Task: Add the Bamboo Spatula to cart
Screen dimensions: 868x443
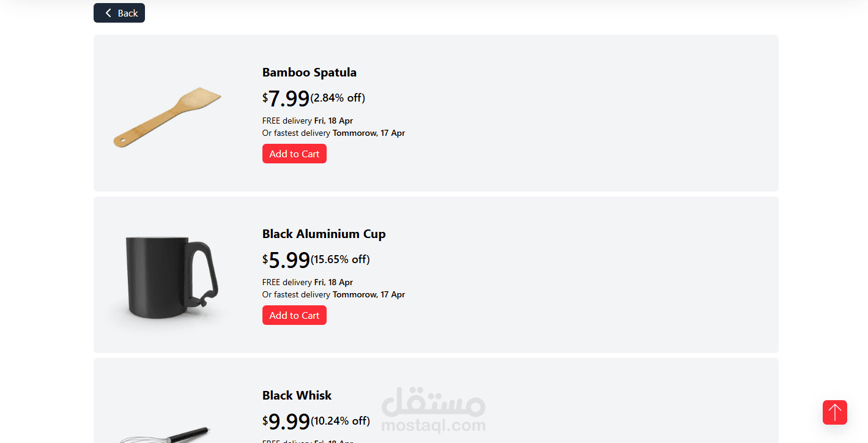Action: [x=294, y=154]
